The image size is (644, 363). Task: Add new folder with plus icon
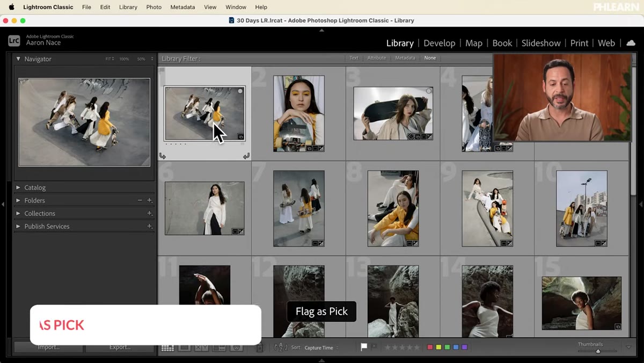pos(149,200)
